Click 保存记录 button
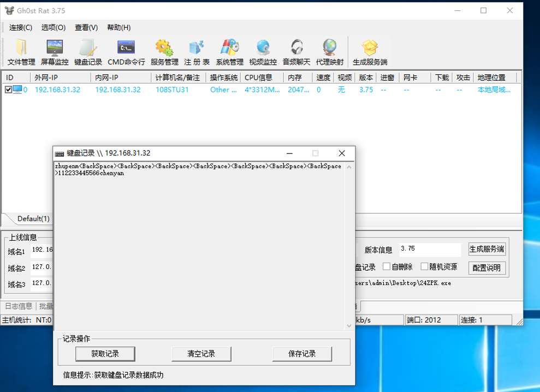This screenshot has height=392, width=540. click(x=302, y=354)
